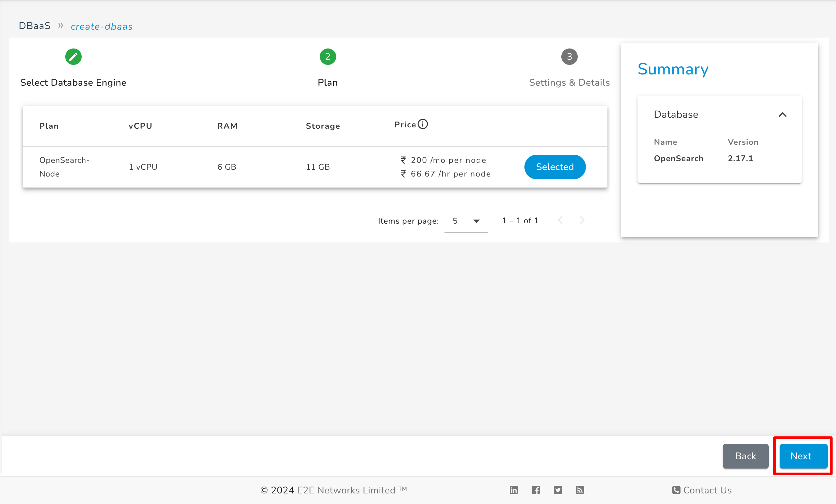
Task: Open the create-dbaas breadcrumb link
Action: tap(101, 26)
